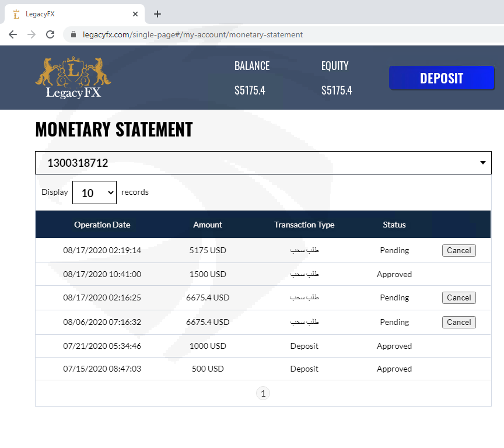Open the Display records count dropdown
The width and height of the screenshot is (504, 448).
pyautogui.click(x=94, y=192)
